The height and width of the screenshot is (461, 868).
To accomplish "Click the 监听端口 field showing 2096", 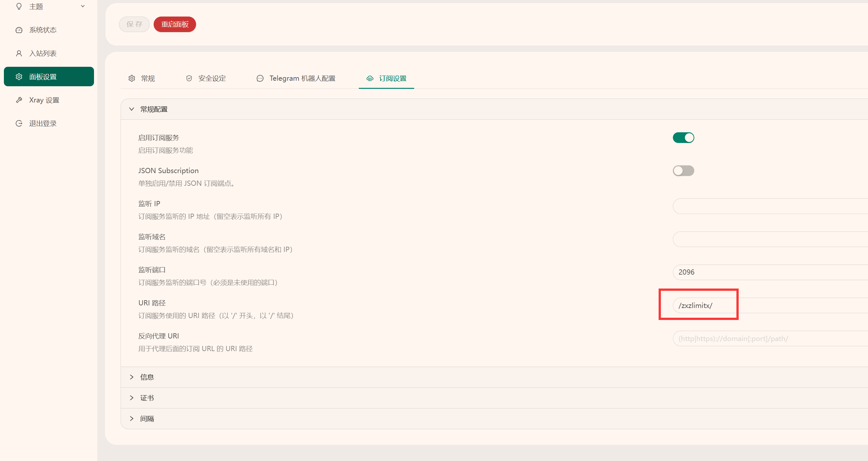I will 770,272.
